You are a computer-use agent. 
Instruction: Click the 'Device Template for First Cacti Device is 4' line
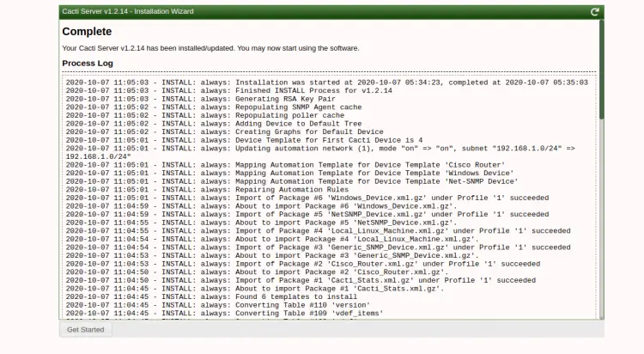244,140
